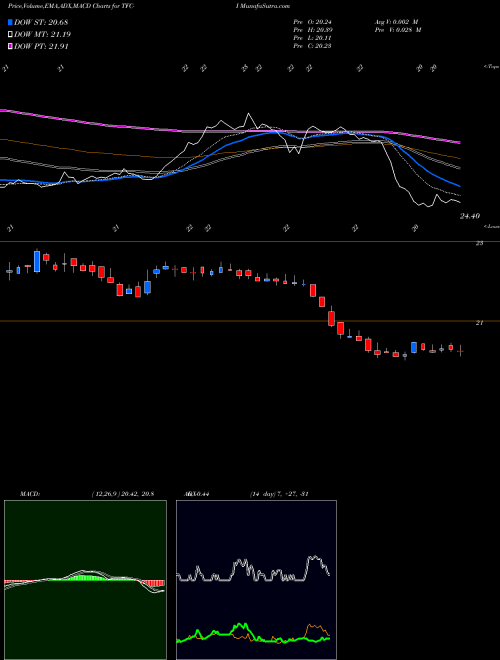Click the dark blue ADX chart panel
500x660 pixels.
pyautogui.click(x=256, y=580)
